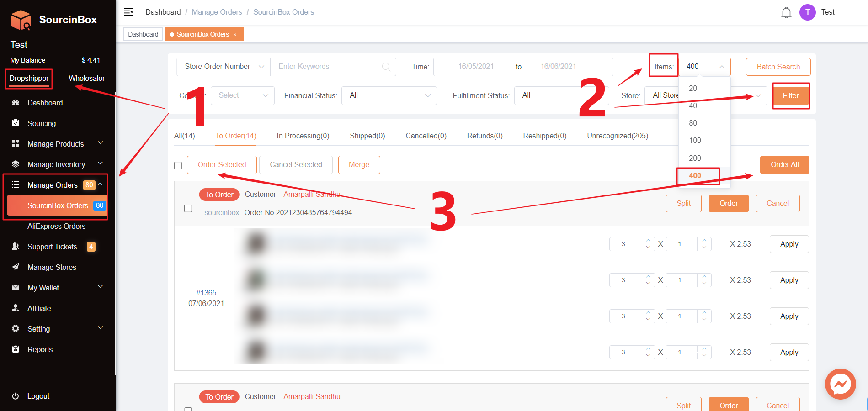
Task: Click the Order Selected button
Action: point(222,164)
